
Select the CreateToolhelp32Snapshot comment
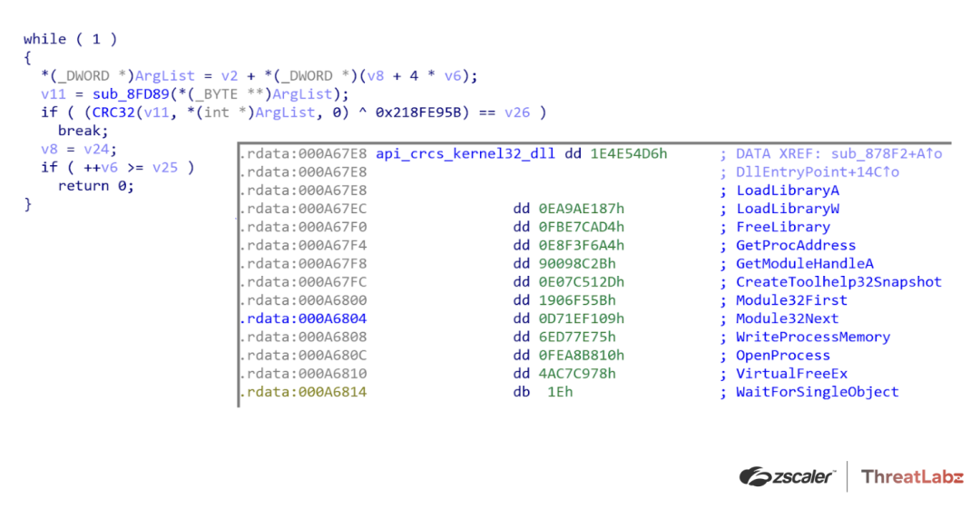(x=838, y=282)
